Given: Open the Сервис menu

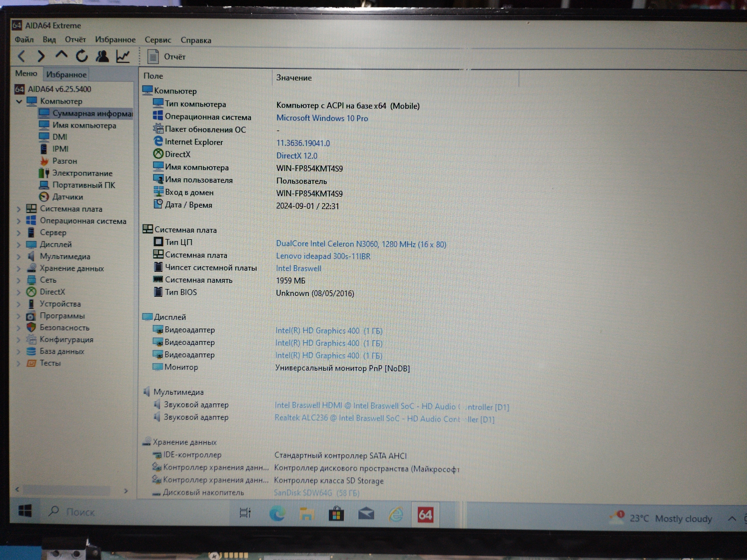Looking at the screenshot, I should [158, 40].
